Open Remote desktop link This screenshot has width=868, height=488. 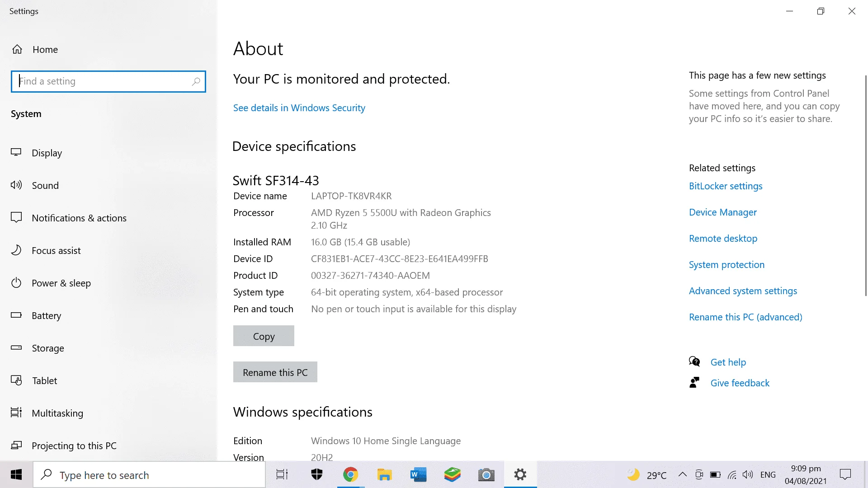click(723, 238)
